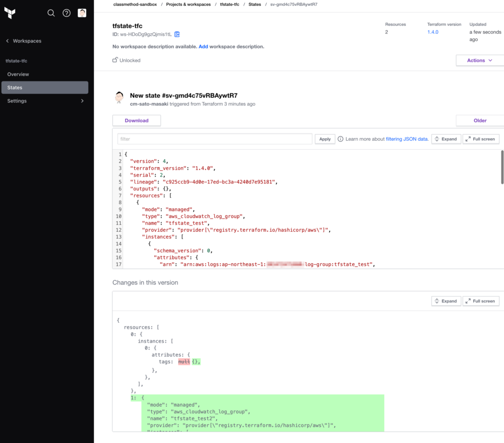The width and height of the screenshot is (504, 443).
Task: Go to Workspaces list
Action: tap(27, 41)
